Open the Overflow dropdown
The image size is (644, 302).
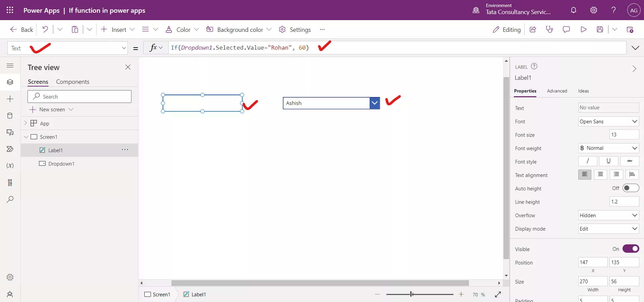click(x=608, y=215)
